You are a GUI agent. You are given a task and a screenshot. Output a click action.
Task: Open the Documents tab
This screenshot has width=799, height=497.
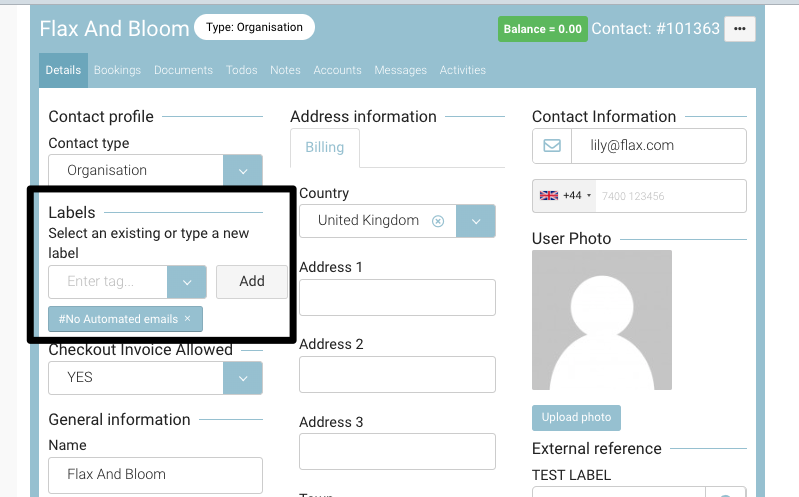pyautogui.click(x=183, y=70)
